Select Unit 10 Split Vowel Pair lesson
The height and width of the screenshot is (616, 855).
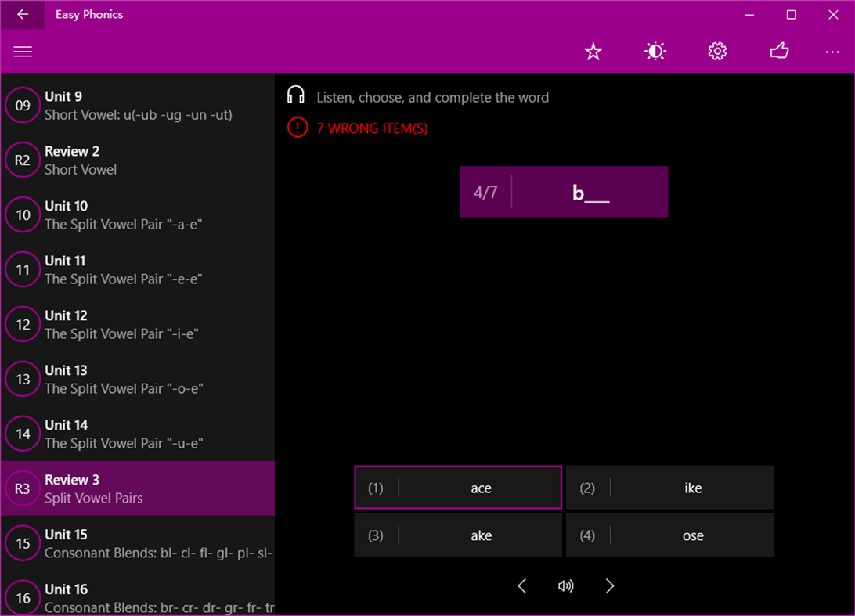coord(138,214)
